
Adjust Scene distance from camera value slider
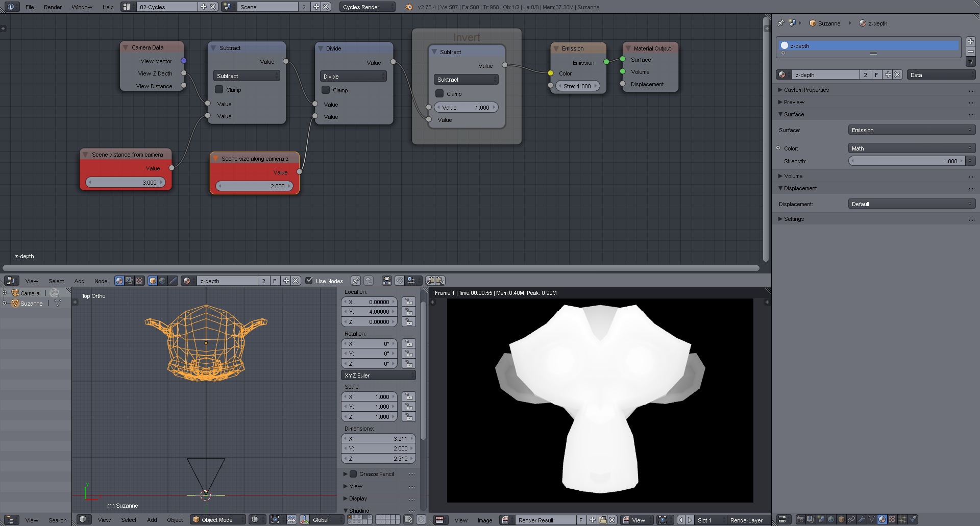[126, 182]
